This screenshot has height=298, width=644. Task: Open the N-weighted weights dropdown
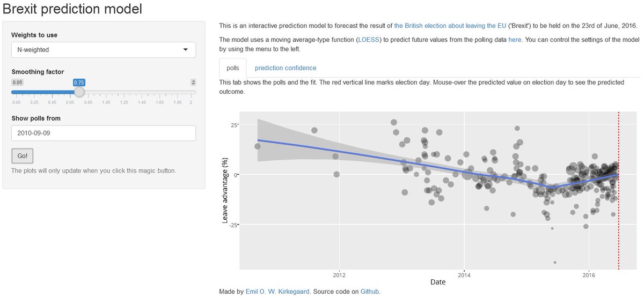104,50
